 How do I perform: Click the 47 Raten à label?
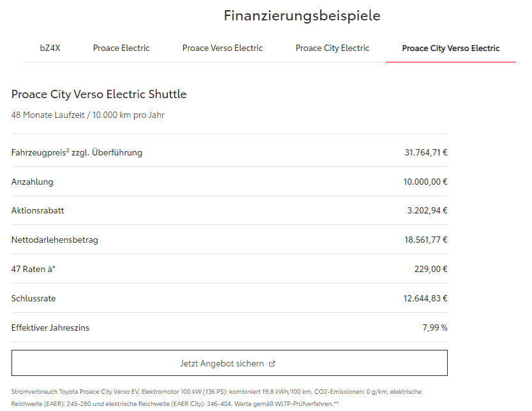[x=34, y=270]
